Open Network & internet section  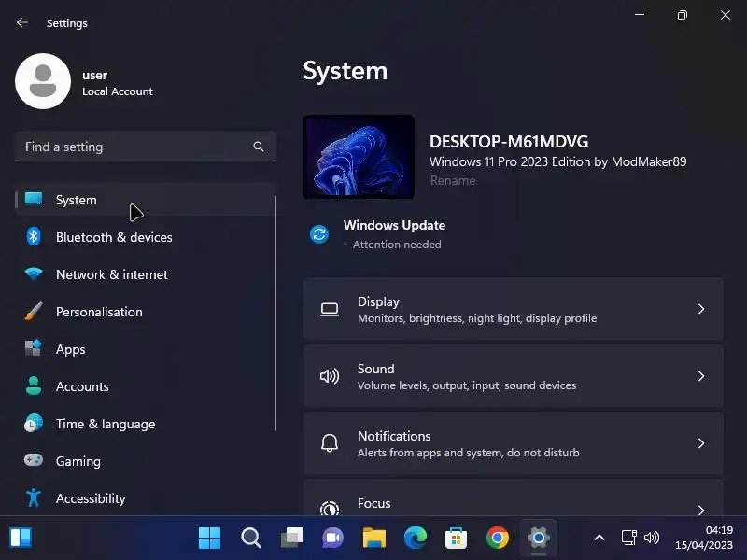[146, 274]
